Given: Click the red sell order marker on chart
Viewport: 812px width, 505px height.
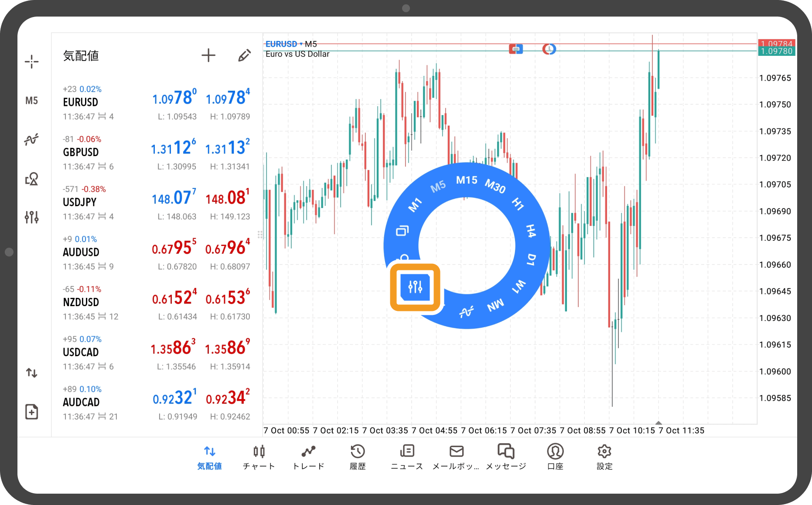Looking at the screenshot, I should [515, 49].
